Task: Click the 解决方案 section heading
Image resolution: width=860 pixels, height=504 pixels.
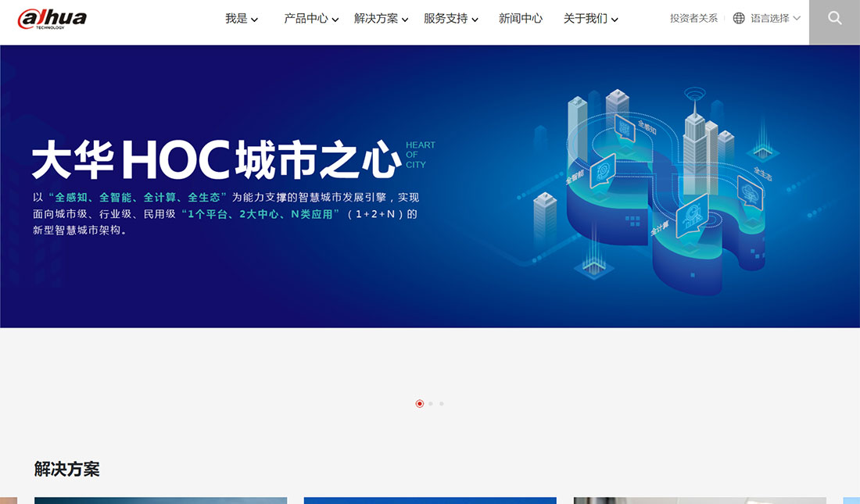Action: (x=67, y=469)
